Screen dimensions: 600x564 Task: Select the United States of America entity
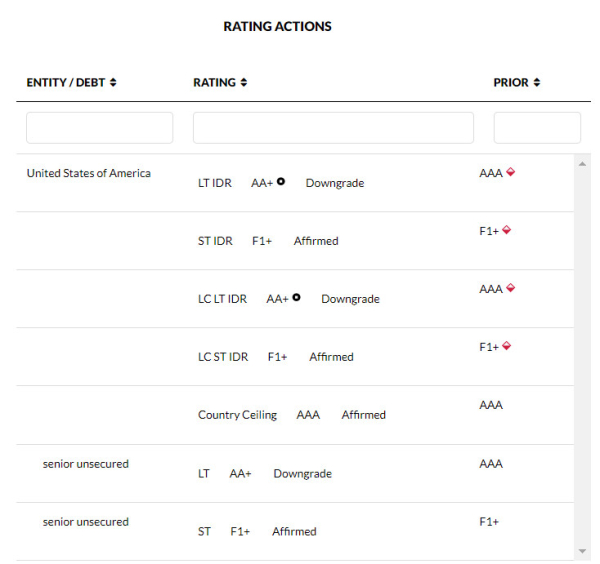pyautogui.click(x=88, y=174)
